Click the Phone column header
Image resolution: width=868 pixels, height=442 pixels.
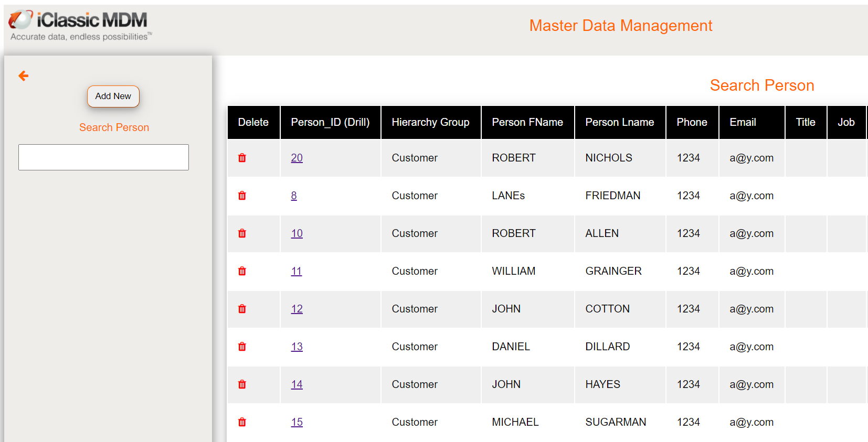(692, 122)
